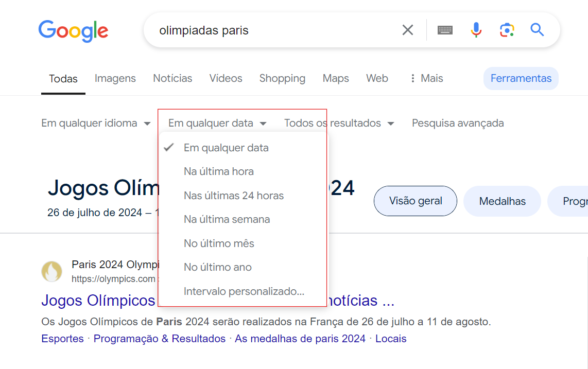
Task: Open Pesquisa avançada
Action: pyautogui.click(x=457, y=122)
